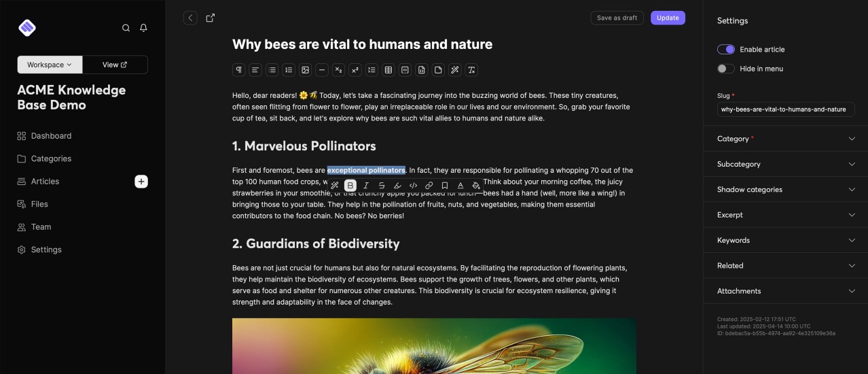Toggle inline code in floating toolbar
The height and width of the screenshot is (374, 868).
tap(413, 186)
